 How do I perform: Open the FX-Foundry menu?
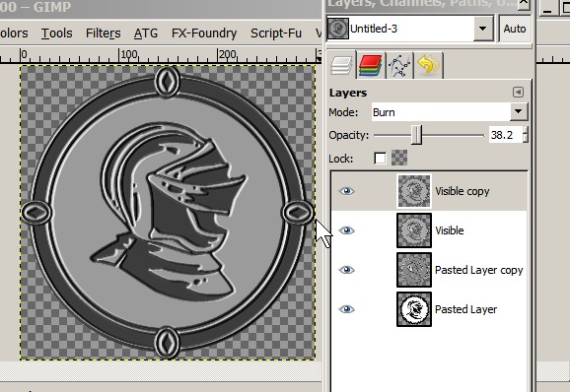coord(204,33)
